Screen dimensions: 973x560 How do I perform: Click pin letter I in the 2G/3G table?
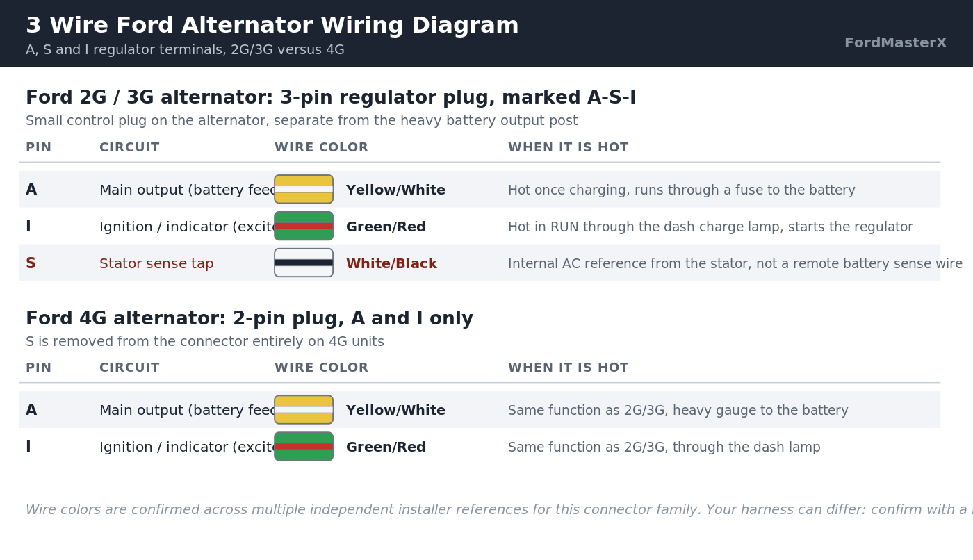tap(28, 227)
